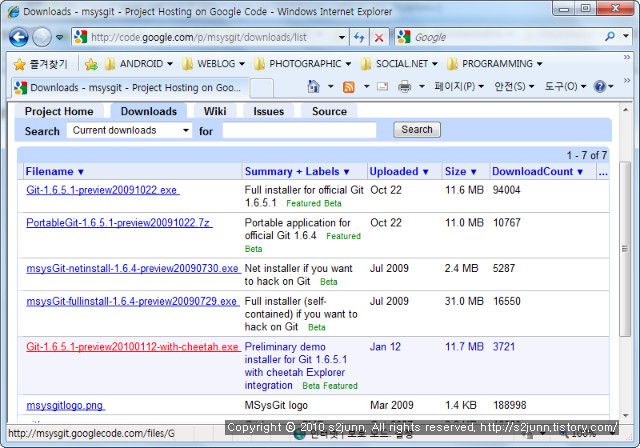This screenshot has width=640, height=448.
Task: Open the 안전(S) menu
Action: coord(514,86)
